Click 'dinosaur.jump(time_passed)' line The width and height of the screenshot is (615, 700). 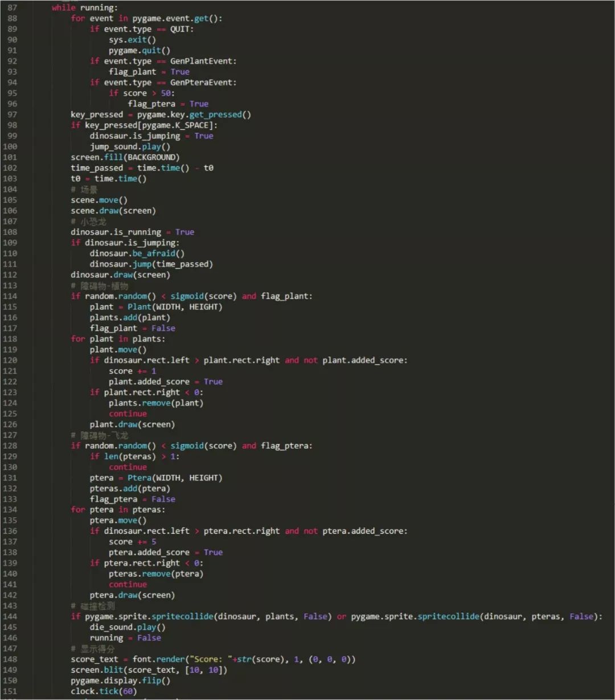tap(151, 264)
